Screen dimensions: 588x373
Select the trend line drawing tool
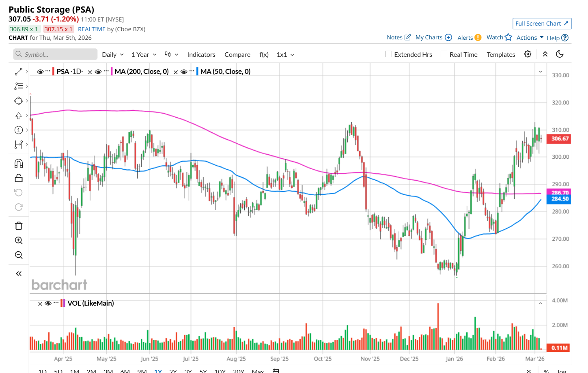click(x=19, y=72)
